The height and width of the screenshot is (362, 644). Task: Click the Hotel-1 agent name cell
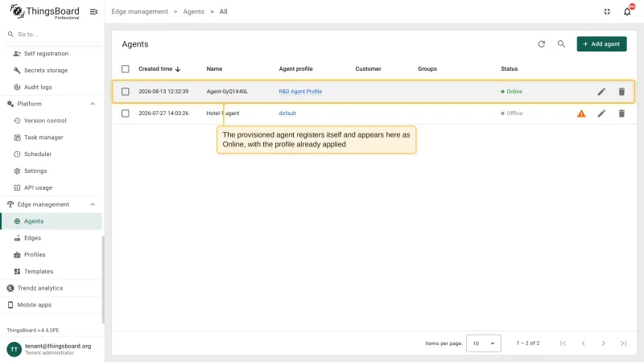[x=223, y=113]
